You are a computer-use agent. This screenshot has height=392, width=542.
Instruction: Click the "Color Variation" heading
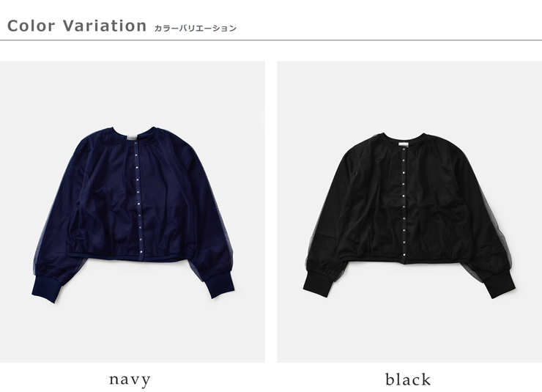point(77,26)
